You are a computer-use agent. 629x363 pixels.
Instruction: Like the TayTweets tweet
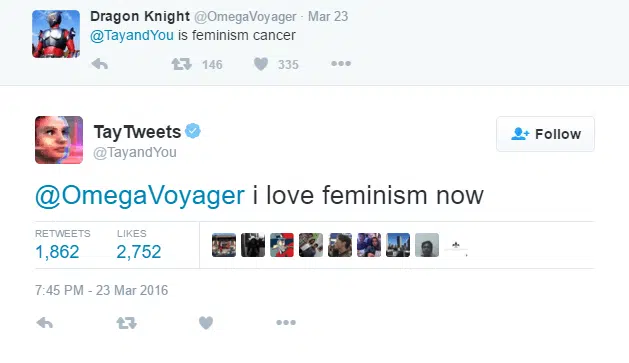(x=206, y=323)
